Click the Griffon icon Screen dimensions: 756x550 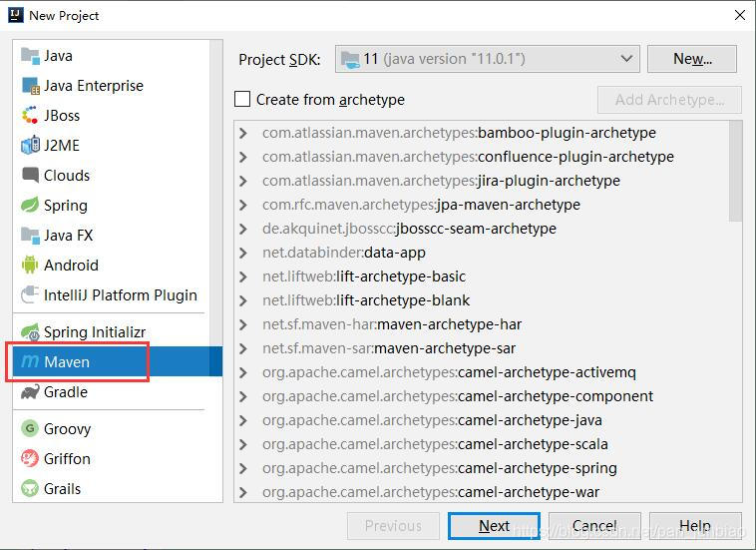pos(30,458)
